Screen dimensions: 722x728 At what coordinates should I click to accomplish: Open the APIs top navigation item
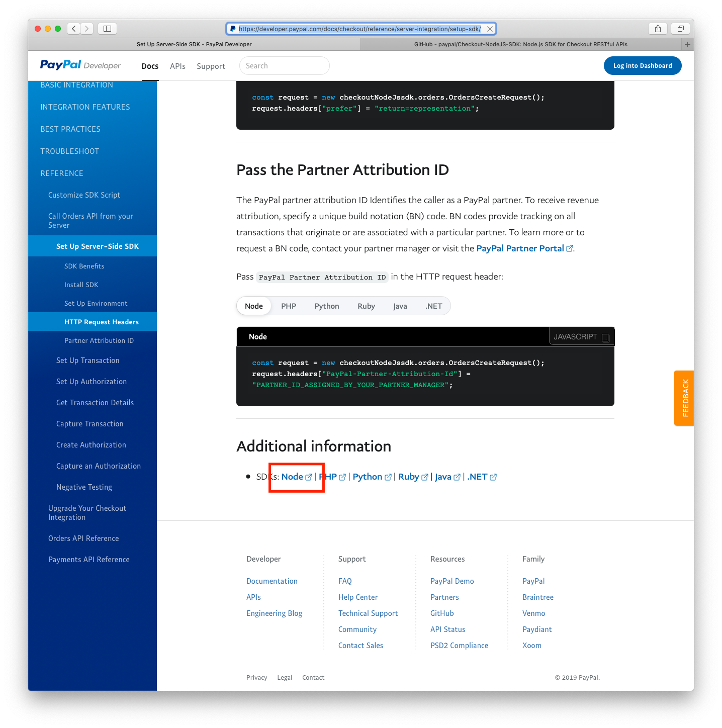[x=177, y=66]
